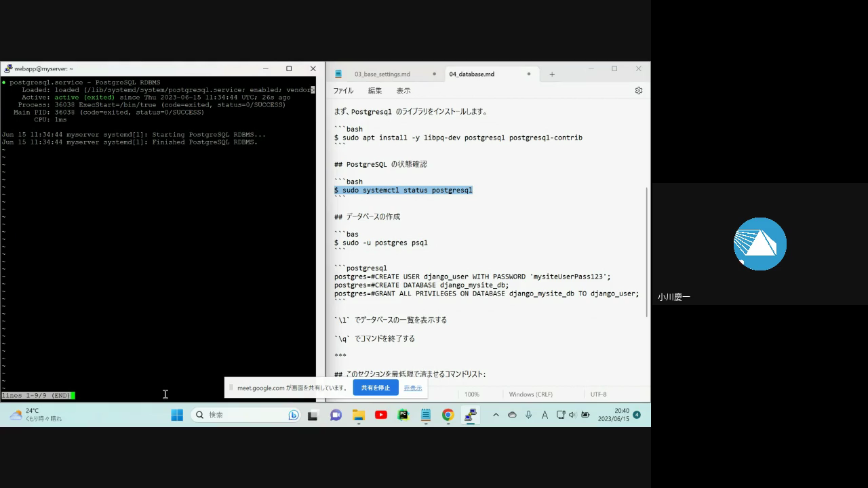868x488 pixels.
Task: Click the Windows Start button
Action: (x=177, y=415)
